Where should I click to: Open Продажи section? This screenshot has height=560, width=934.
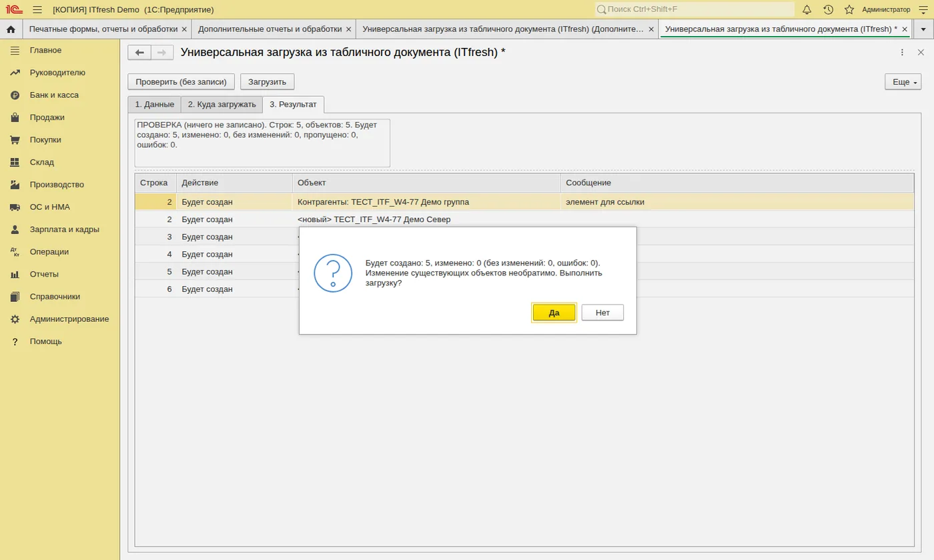point(47,117)
